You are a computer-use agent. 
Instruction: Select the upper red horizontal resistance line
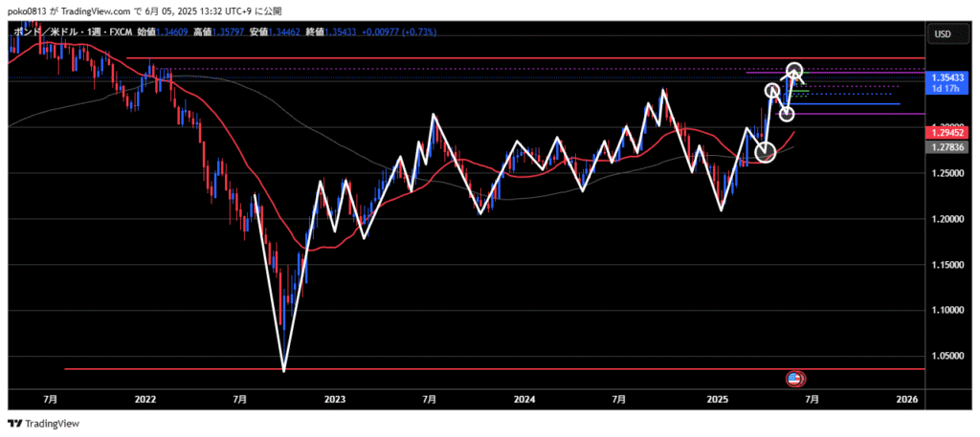[479, 59]
